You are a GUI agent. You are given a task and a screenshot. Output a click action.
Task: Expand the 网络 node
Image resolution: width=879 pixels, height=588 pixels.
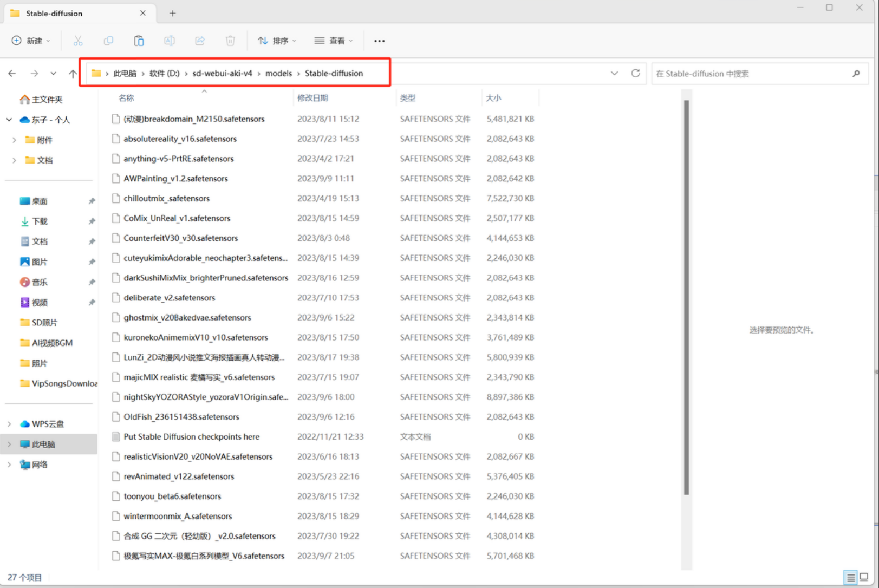coord(9,465)
